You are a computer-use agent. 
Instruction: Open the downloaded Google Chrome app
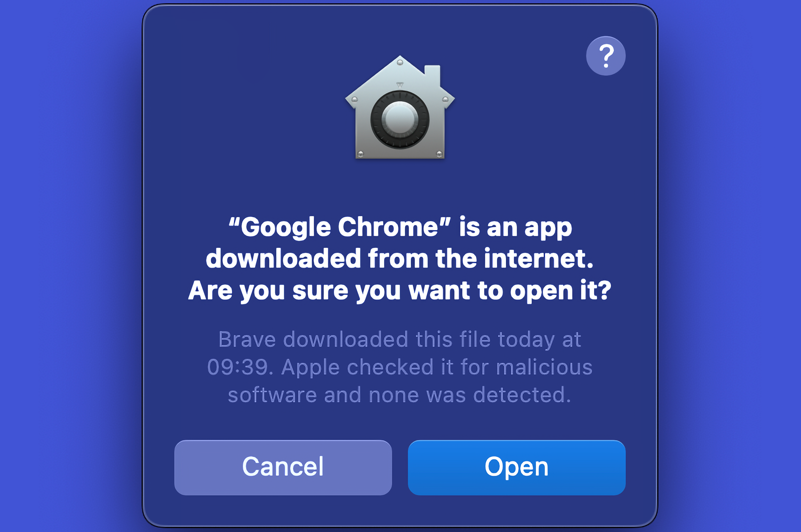tap(517, 468)
